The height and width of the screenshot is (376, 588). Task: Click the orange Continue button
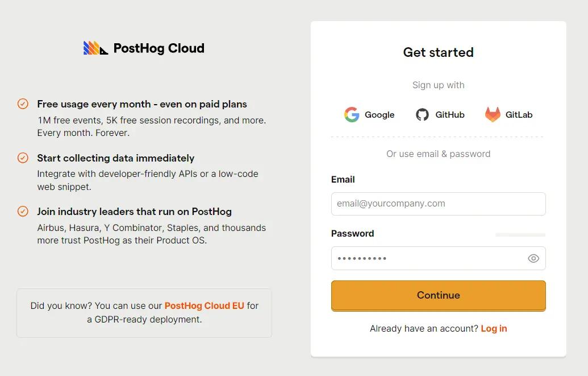point(439,296)
